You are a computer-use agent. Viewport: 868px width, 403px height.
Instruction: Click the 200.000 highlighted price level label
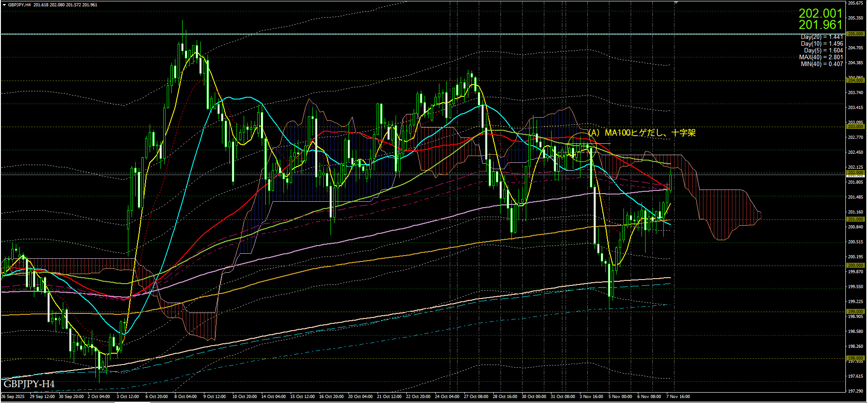point(855,266)
